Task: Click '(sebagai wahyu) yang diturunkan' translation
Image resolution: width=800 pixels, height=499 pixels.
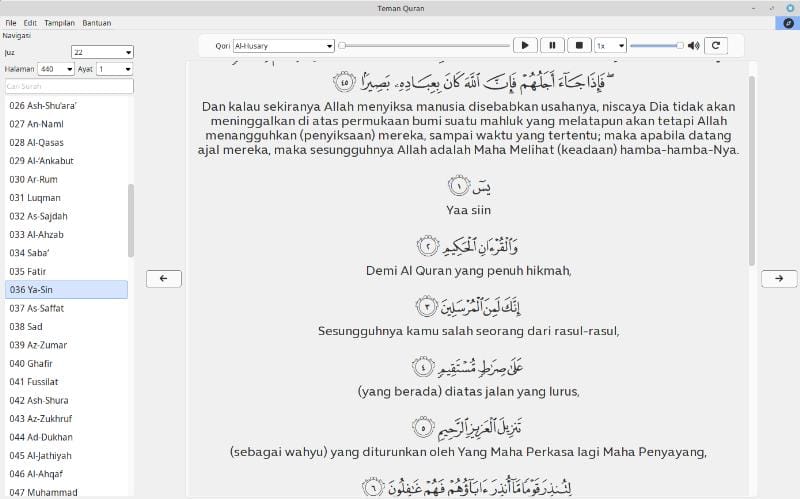Action: point(468,452)
